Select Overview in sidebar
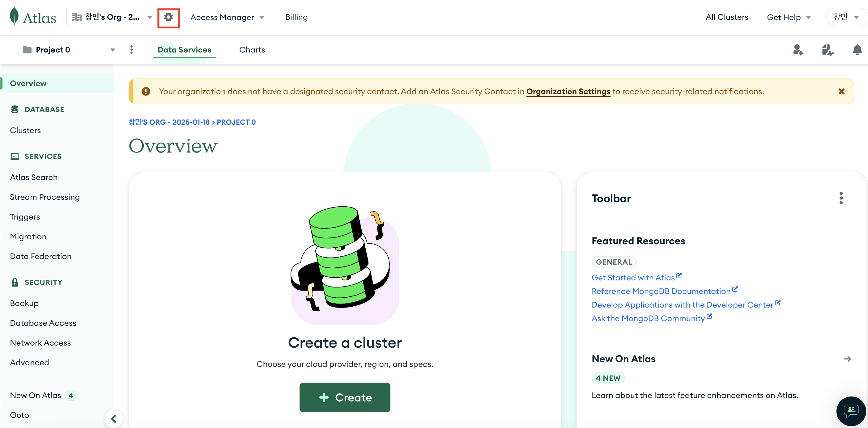Screen dimensions: 868x428 pyautogui.click(x=57, y=83)
